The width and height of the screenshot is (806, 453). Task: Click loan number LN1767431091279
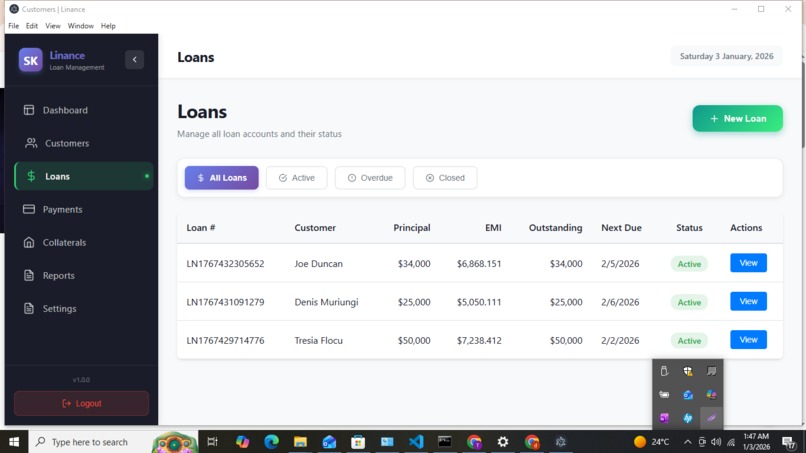[225, 302]
